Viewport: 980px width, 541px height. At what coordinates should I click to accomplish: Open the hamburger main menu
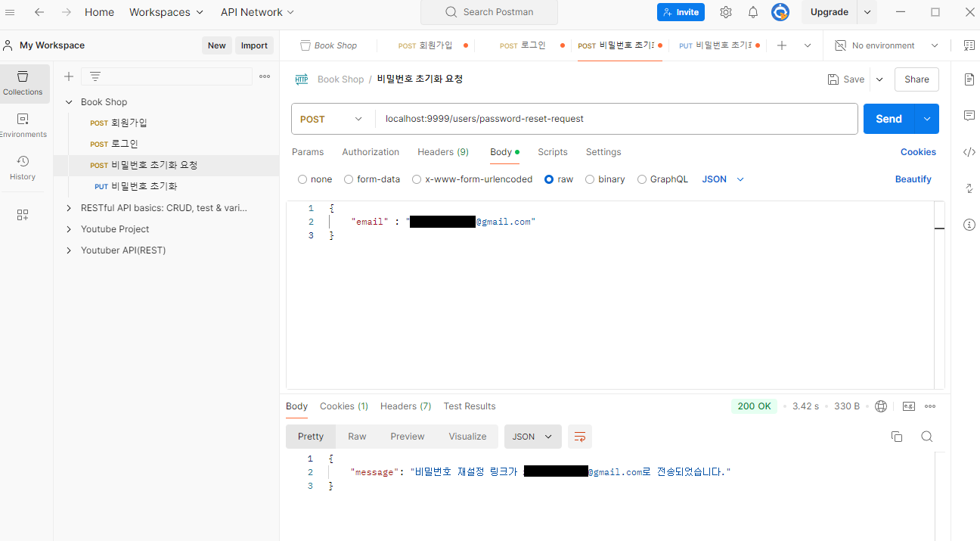coord(11,12)
